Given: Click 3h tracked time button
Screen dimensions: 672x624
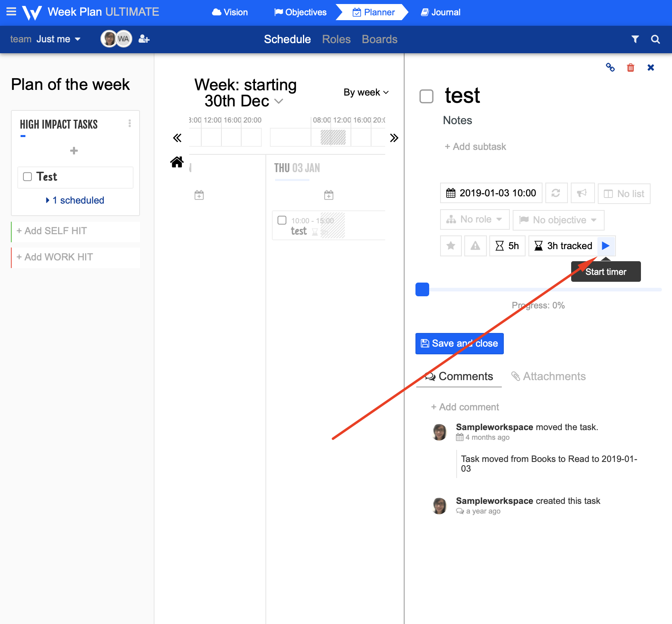Looking at the screenshot, I should point(563,245).
